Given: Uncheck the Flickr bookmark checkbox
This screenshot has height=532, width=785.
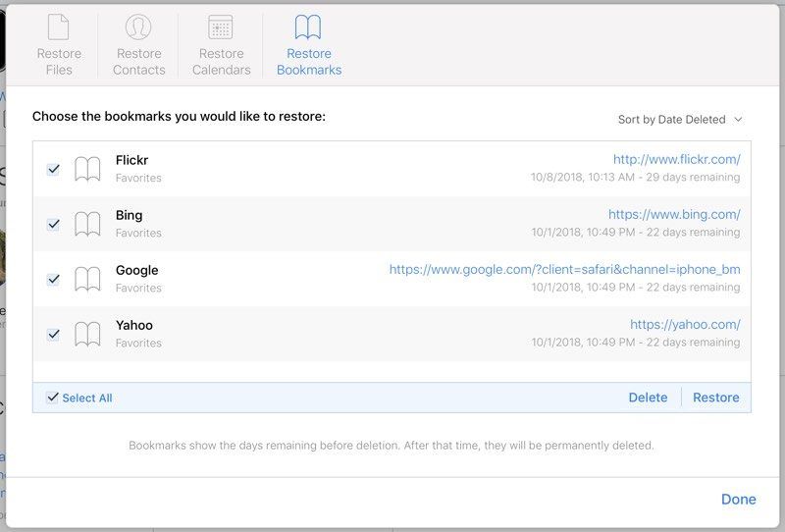Looking at the screenshot, I should [54, 169].
